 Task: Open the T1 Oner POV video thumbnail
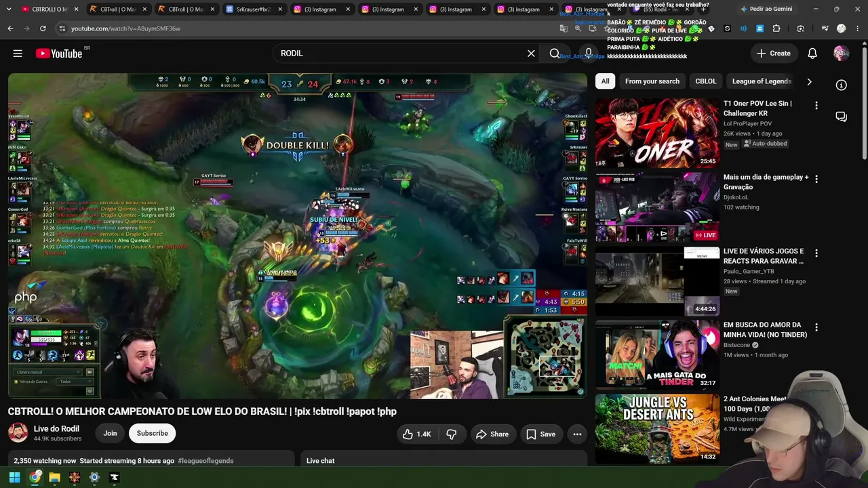[657, 133]
